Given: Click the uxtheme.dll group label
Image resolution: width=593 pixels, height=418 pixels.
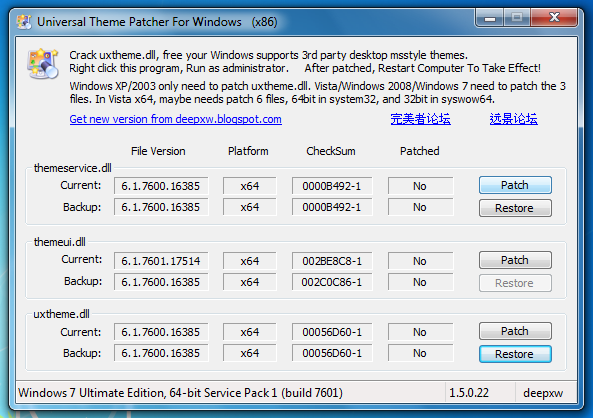Looking at the screenshot, I should (62, 314).
